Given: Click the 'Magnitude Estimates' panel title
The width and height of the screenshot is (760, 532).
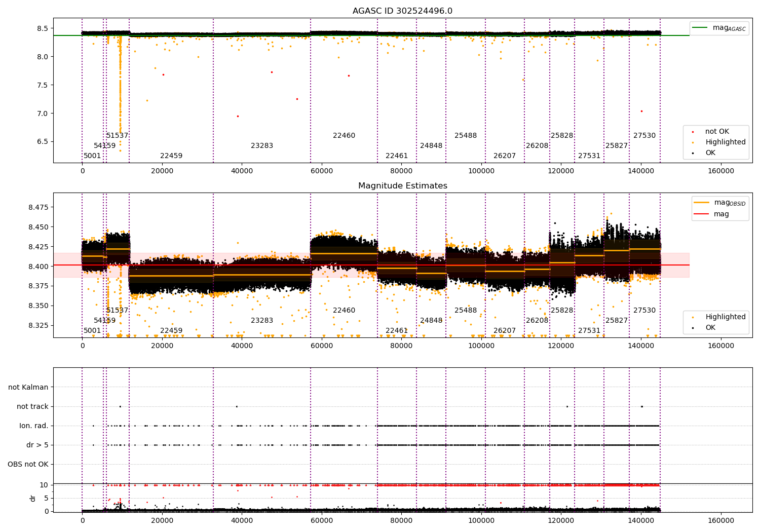Looking at the screenshot, I should [x=402, y=186].
